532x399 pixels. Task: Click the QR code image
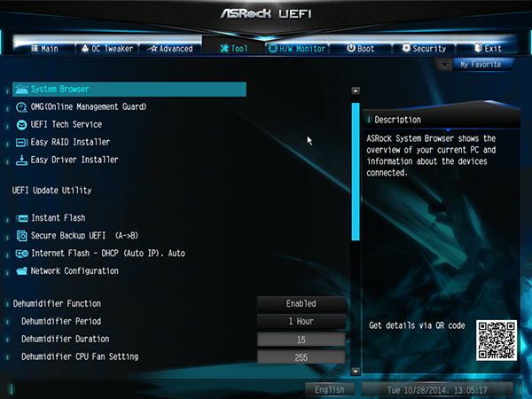pyautogui.click(x=497, y=340)
